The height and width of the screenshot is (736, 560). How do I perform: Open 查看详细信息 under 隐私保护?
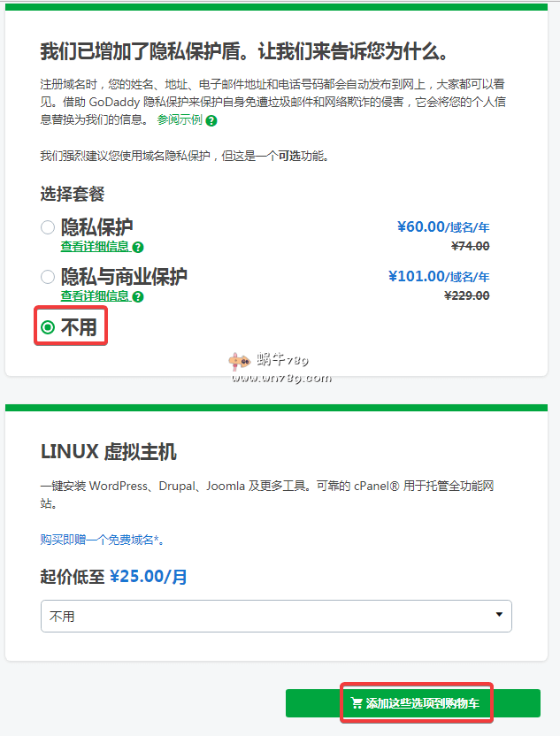(96, 247)
